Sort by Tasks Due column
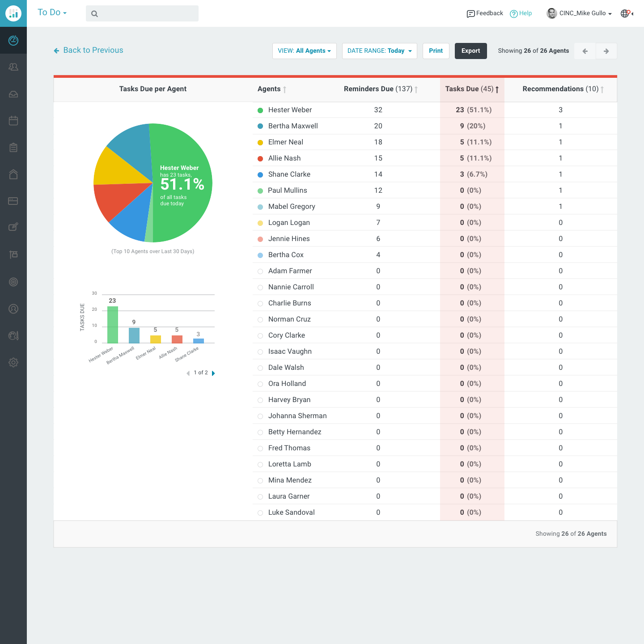This screenshot has height=644, width=644. click(472, 89)
